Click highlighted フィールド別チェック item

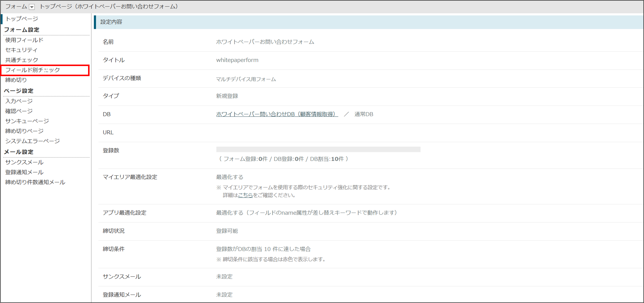[33, 70]
